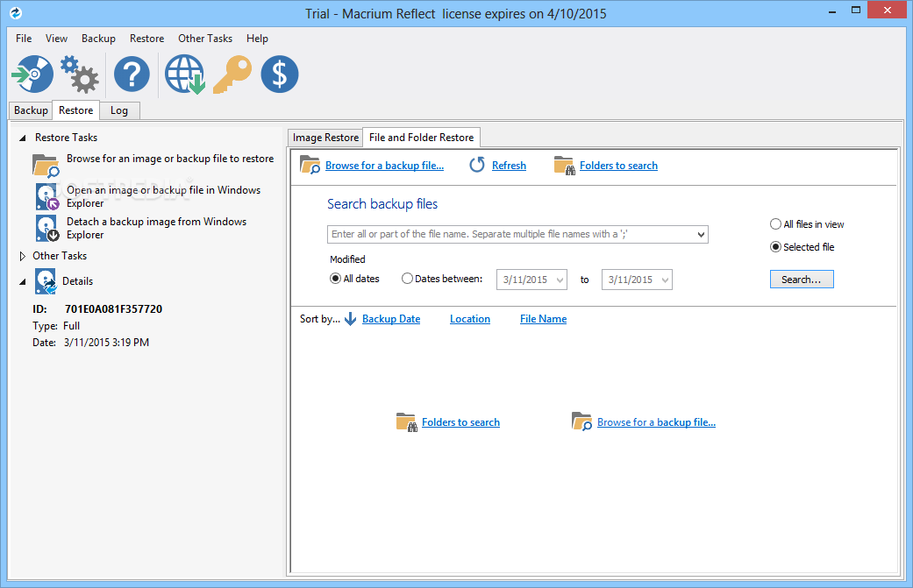This screenshot has height=588, width=913.
Task: Expand the Other Tasks section
Action: pos(23,256)
